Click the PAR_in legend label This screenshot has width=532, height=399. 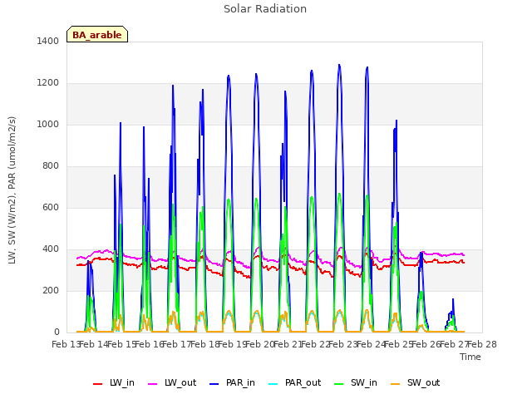coord(240,382)
